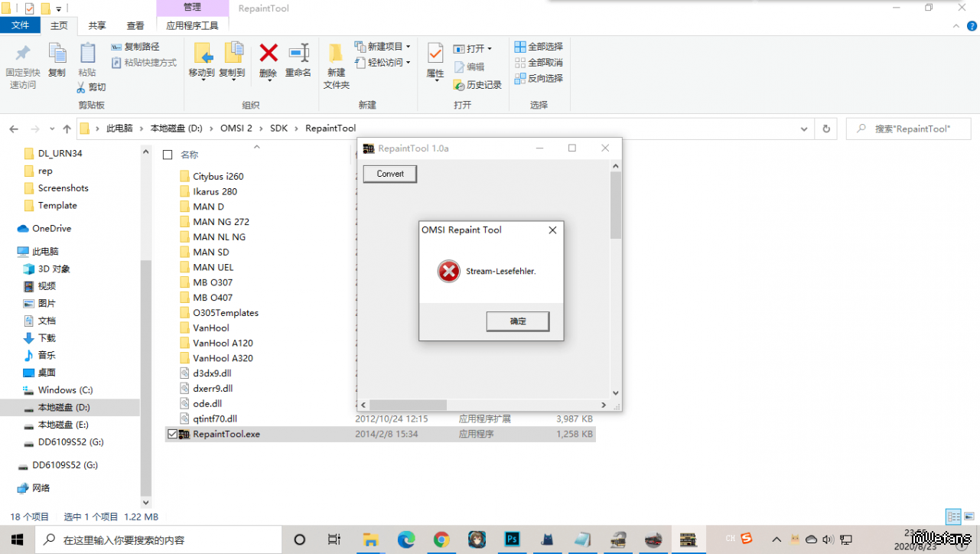Image resolution: width=980 pixels, height=554 pixels.
Task: Close the OMSI Repaint Tool error dialog
Action: tap(552, 230)
